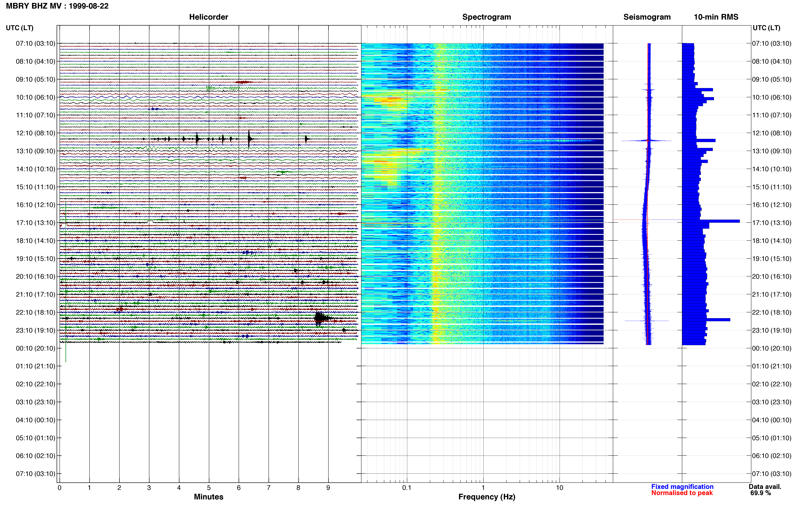The height and width of the screenshot is (508, 812).
Task: Click the seismogram spike near 12:30
Action: pos(647,140)
